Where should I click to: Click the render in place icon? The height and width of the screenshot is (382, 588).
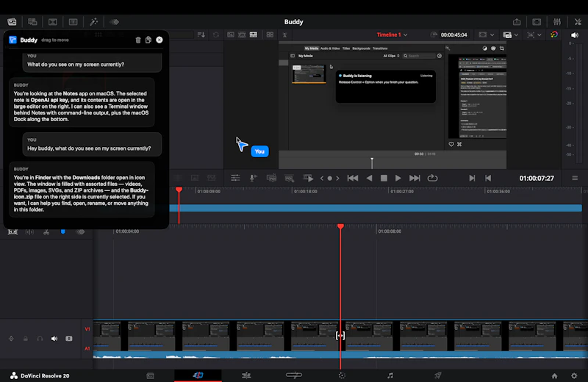271,178
